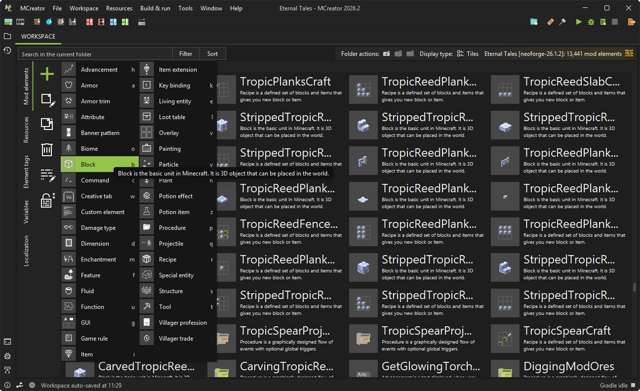Open the File menu

(x=57, y=8)
